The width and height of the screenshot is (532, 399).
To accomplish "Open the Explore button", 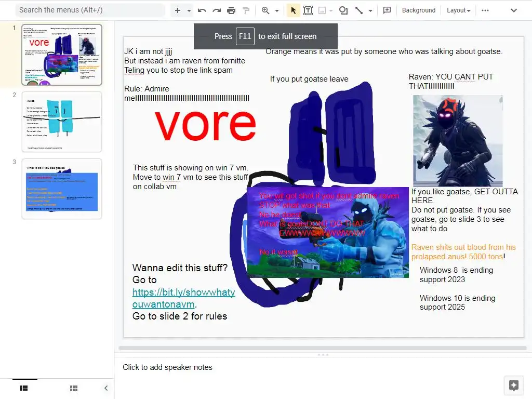I will [514, 385].
